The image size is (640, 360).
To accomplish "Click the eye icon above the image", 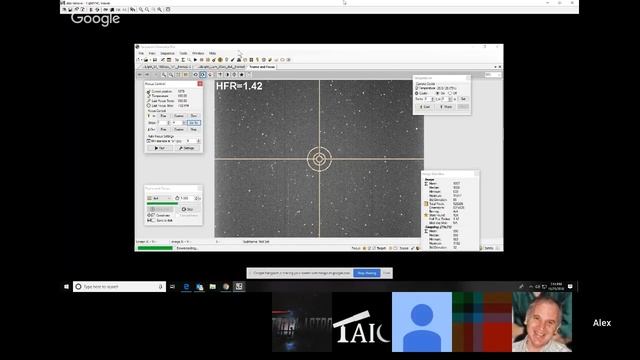I will (196, 75).
